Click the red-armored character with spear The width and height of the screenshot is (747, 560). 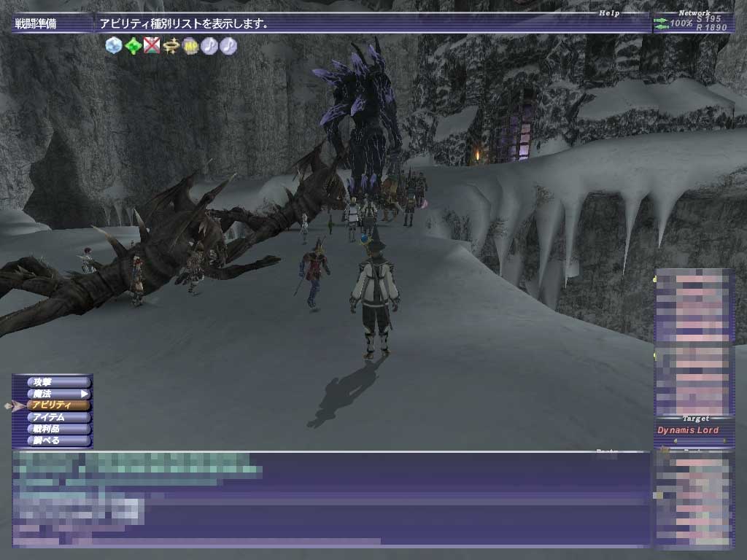314,275
